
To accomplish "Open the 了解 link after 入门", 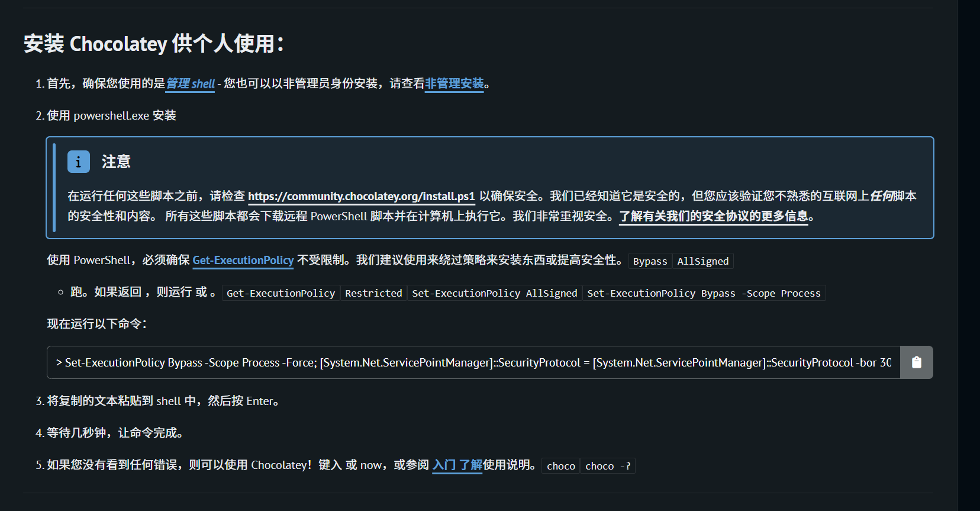I will click(x=471, y=465).
